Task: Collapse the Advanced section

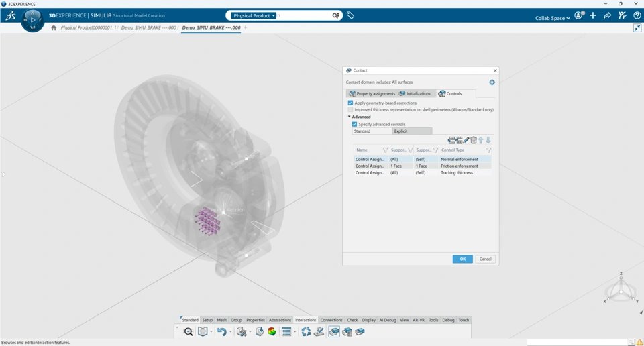Action: click(349, 117)
